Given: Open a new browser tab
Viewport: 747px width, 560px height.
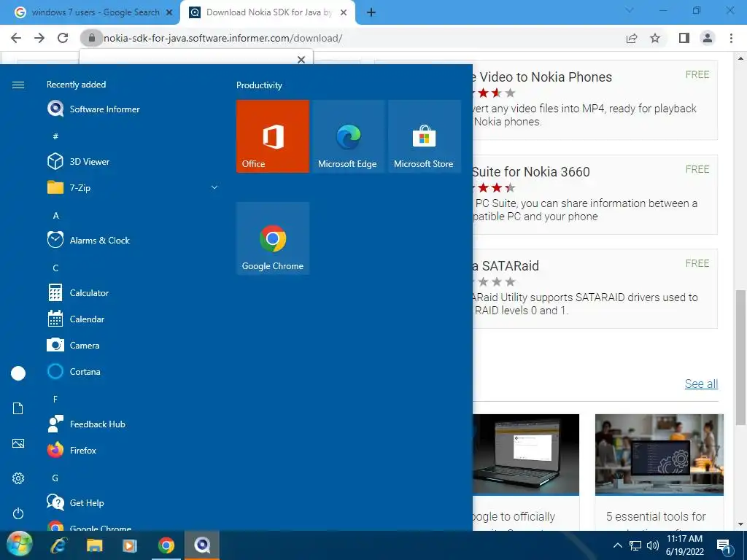Looking at the screenshot, I should pyautogui.click(x=371, y=13).
